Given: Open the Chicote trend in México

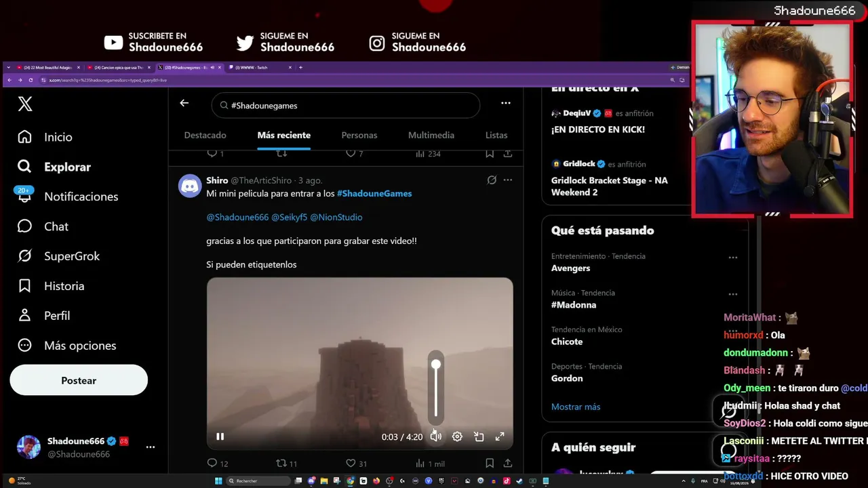Looking at the screenshot, I should (x=567, y=342).
